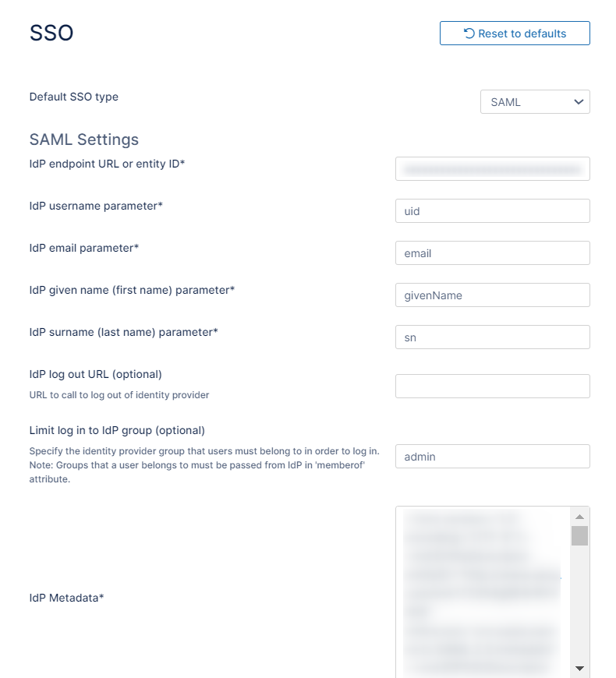This screenshot has width=616, height=678.
Task: Click the Reset to defaults button
Action: 515,34
